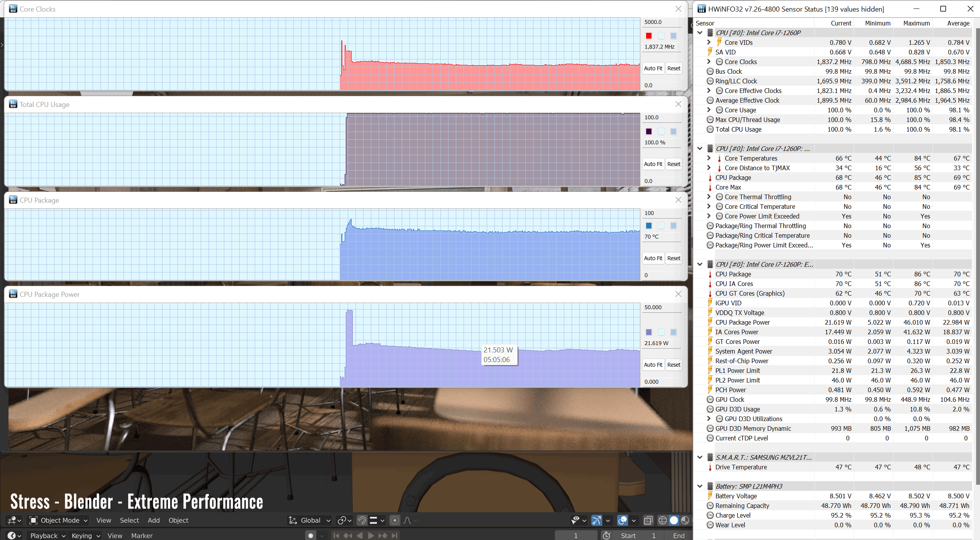Open the Select menu
This screenshot has height=540, width=980.
[129, 520]
